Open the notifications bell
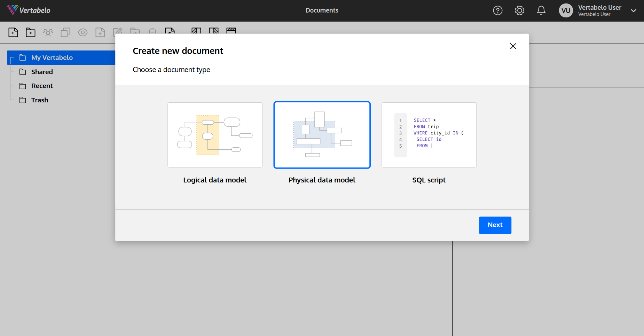Viewport: 644px width, 336px height. (541, 10)
